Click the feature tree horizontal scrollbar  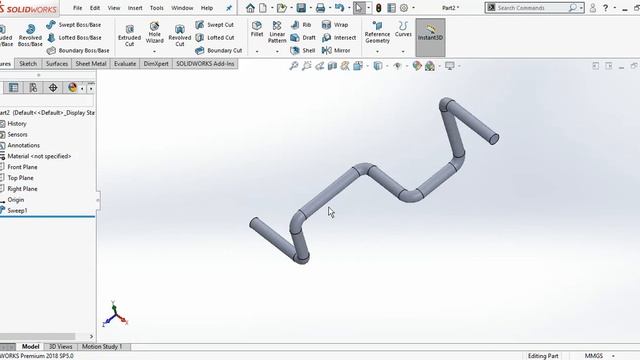(x=38, y=336)
